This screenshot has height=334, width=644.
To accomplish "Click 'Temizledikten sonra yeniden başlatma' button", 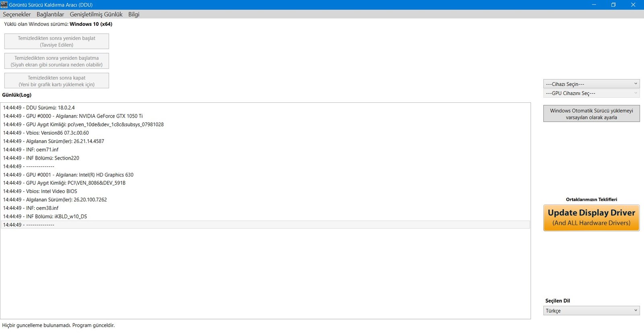I will click(x=57, y=61).
